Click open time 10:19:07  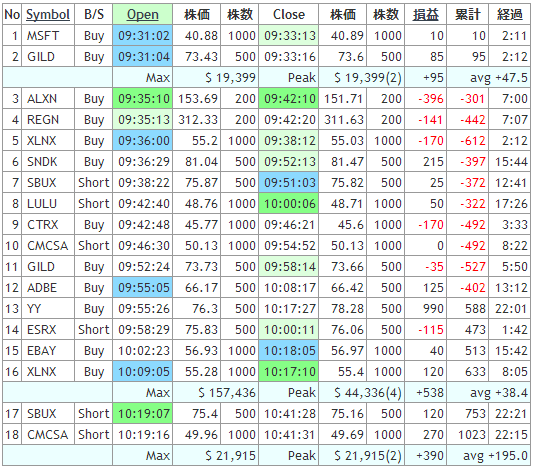(x=142, y=413)
